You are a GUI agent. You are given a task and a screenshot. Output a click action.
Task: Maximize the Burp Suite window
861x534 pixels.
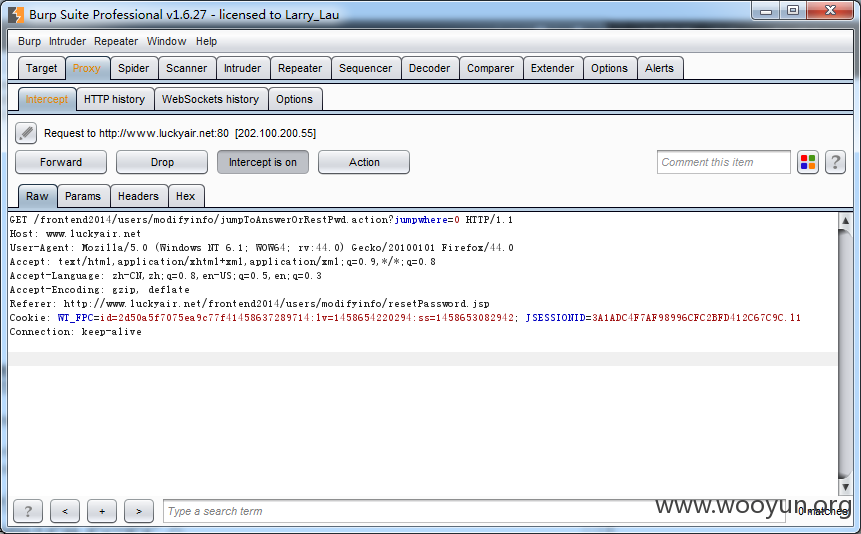pyautogui.click(x=793, y=10)
